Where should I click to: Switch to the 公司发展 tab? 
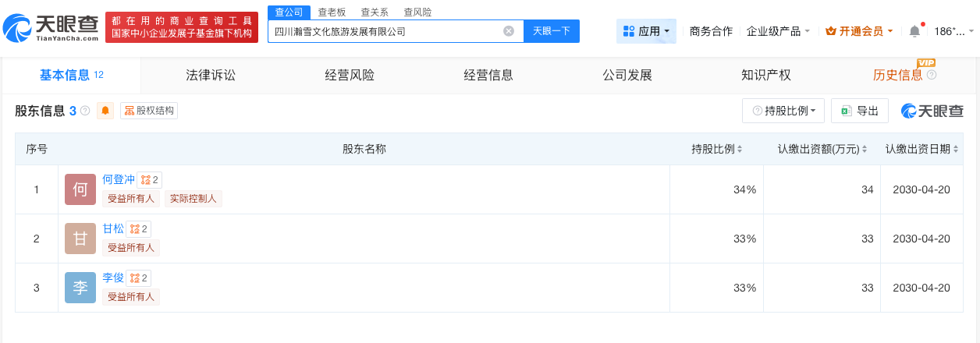pyautogui.click(x=627, y=75)
